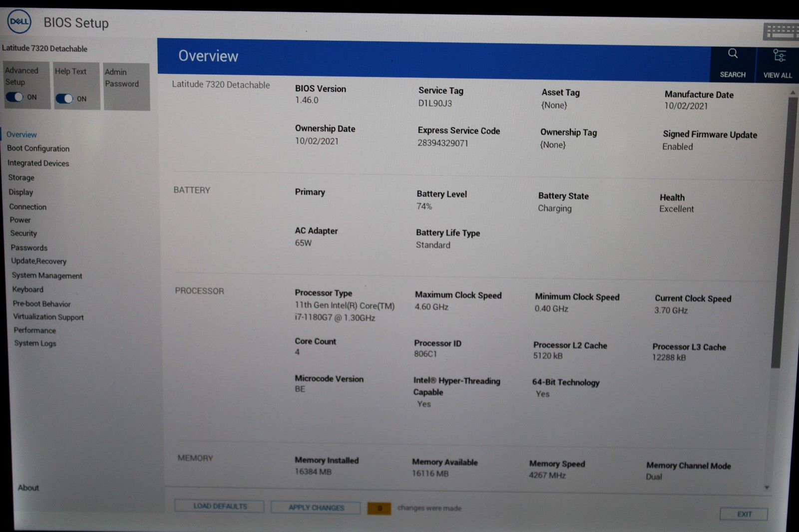This screenshot has width=799, height=532.
Task: Click the Current Clock Speed 3.70 GHz
Action: pyautogui.click(x=671, y=310)
